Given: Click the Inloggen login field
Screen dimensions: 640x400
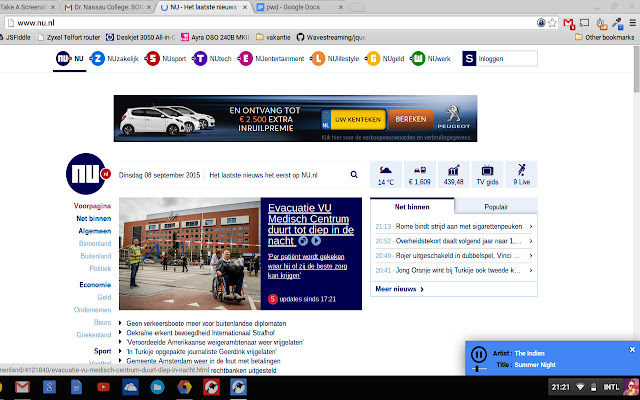Looking at the screenshot, I should (x=507, y=59).
